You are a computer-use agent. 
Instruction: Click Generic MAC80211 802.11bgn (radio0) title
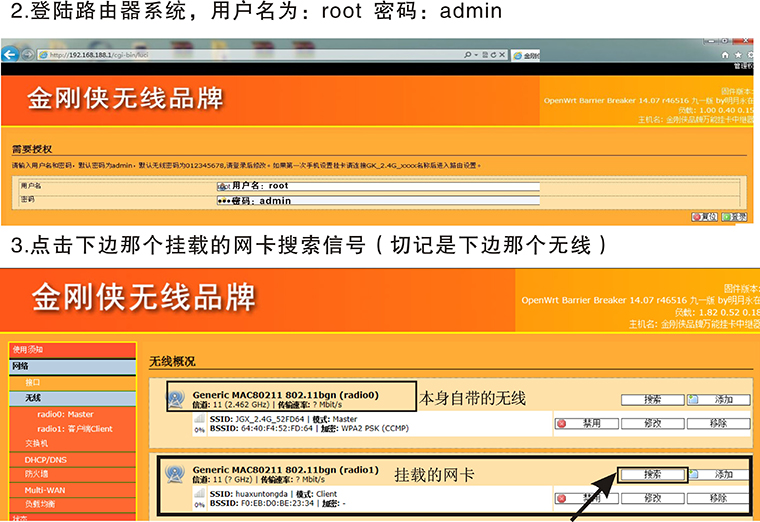pos(285,395)
